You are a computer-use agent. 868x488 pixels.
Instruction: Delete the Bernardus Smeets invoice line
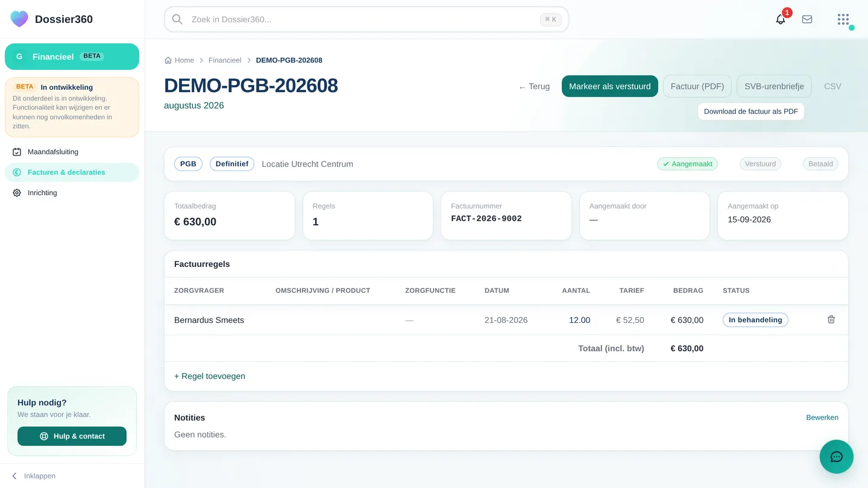coord(831,319)
